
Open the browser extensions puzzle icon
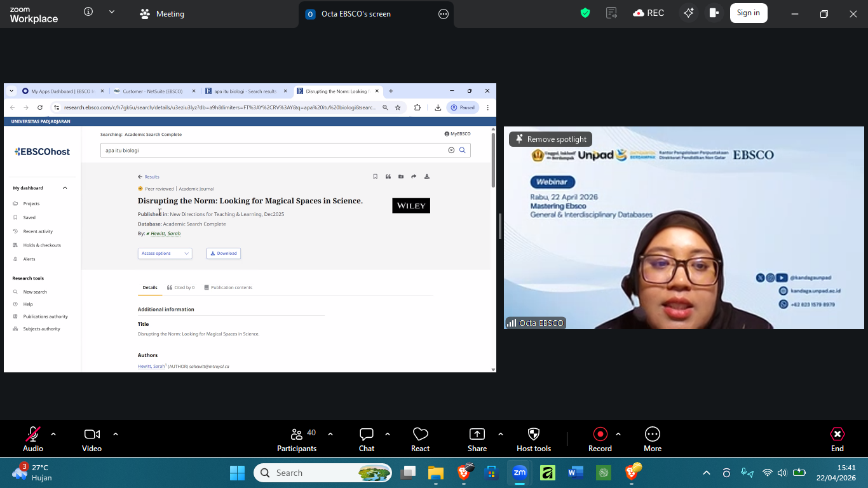tap(417, 107)
